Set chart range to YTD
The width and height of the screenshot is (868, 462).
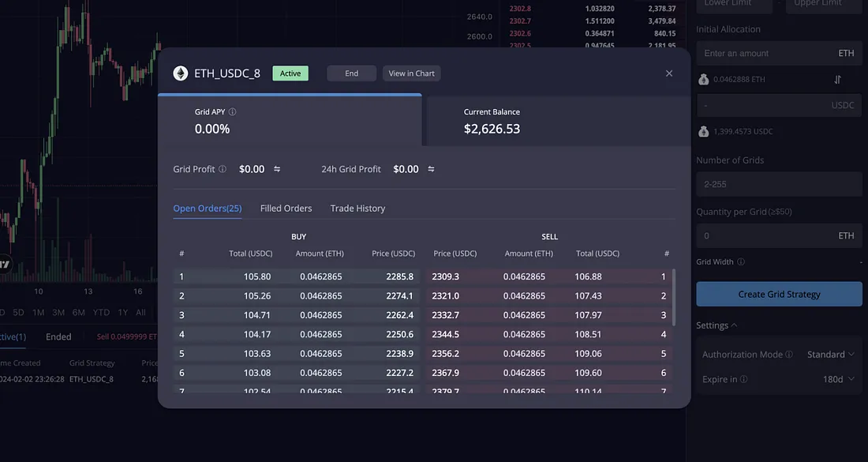tap(101, 313)
